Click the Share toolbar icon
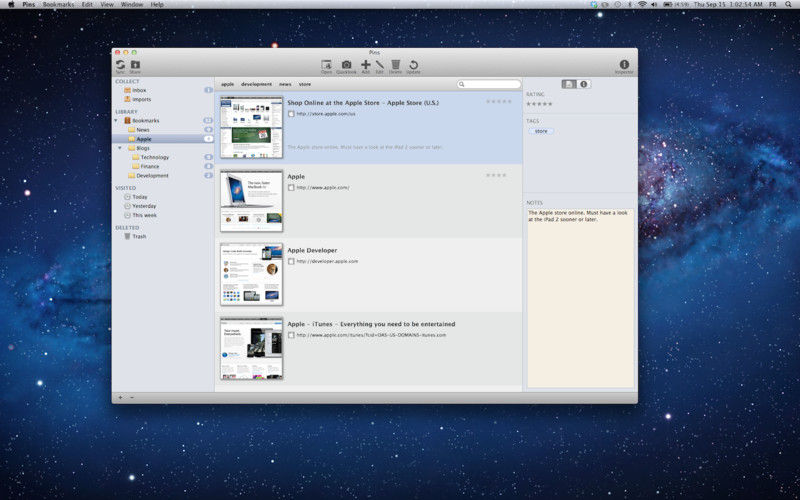Image resolution: width=800 pixels, height=500 pixels. [135, 65]
